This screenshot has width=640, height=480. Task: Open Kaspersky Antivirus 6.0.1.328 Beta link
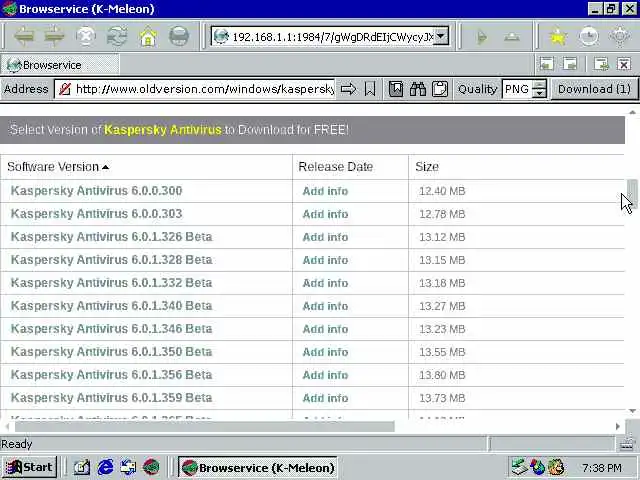pos(111,260)
